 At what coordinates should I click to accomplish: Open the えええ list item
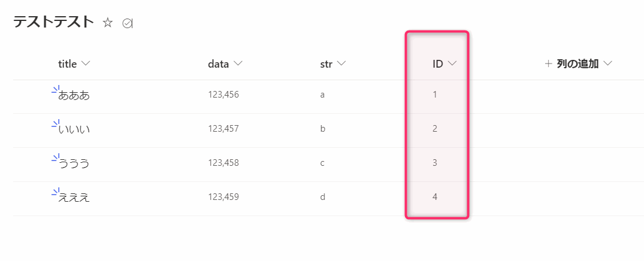74,197
